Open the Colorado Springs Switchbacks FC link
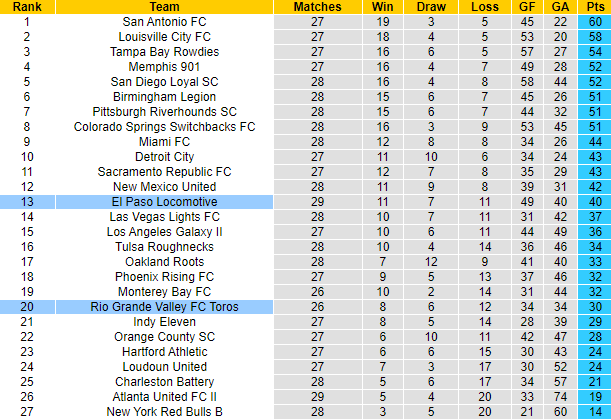Image resolution: width=611 pixels, height=420 pixels. (164, 127)
